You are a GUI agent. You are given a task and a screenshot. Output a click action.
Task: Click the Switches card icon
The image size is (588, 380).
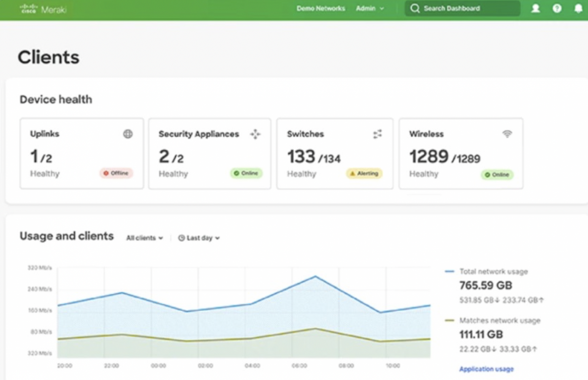[377, 134]
